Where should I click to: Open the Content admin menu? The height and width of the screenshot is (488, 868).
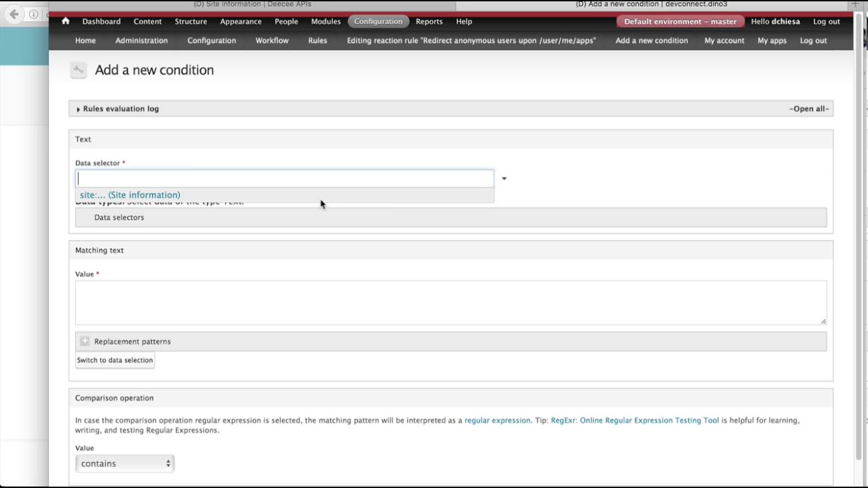(x=148, y=21)
